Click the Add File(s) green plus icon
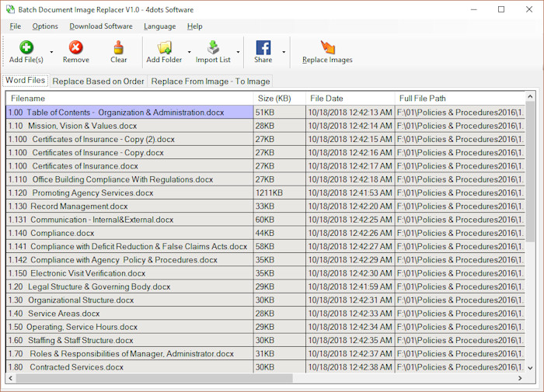 tap(26, 47)
